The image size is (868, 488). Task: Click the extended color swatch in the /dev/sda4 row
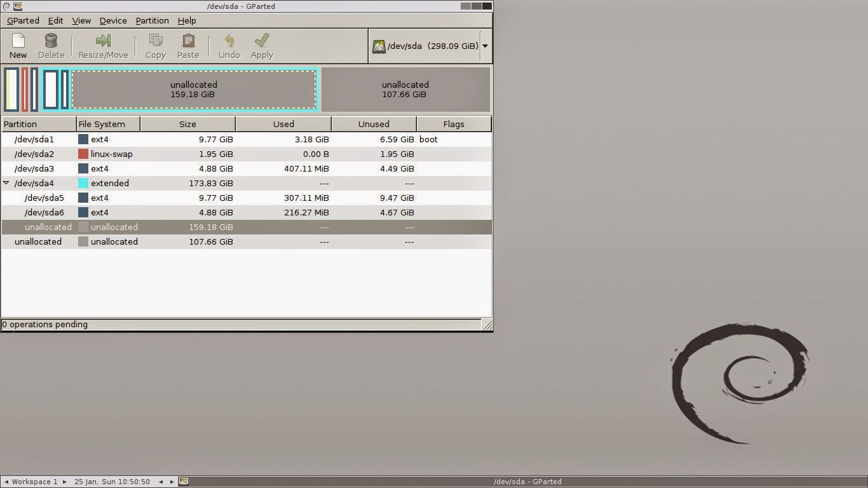(83, 183)
